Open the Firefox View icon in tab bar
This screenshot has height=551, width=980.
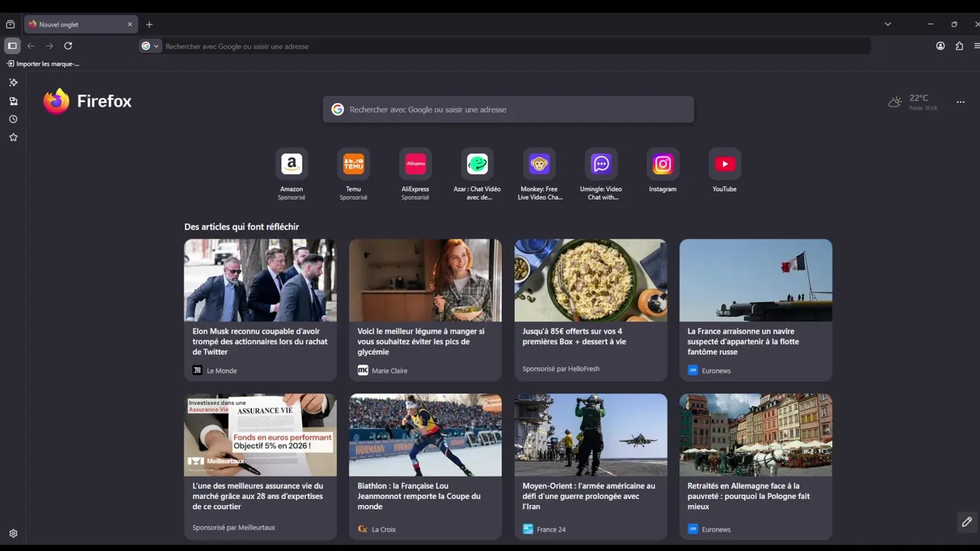(x=10, y=24)
